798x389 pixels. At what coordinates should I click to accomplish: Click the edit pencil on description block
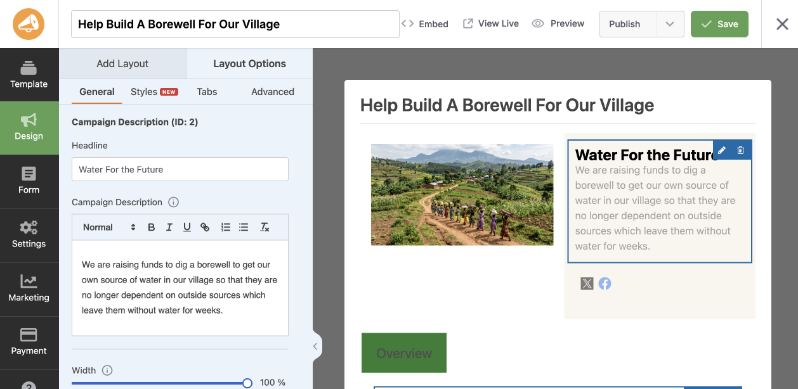coord(722,150)
